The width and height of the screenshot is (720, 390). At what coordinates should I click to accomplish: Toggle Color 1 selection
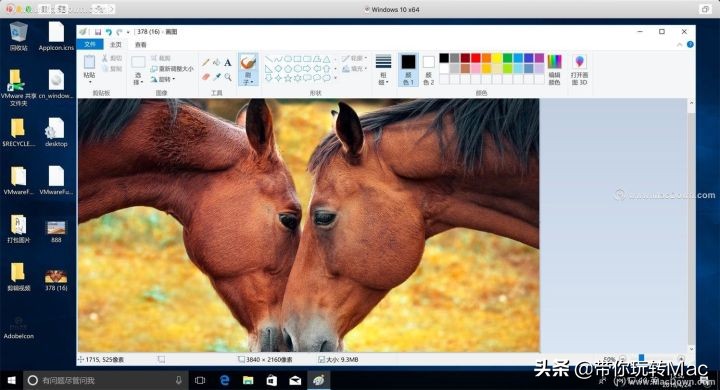coord(408,70)
